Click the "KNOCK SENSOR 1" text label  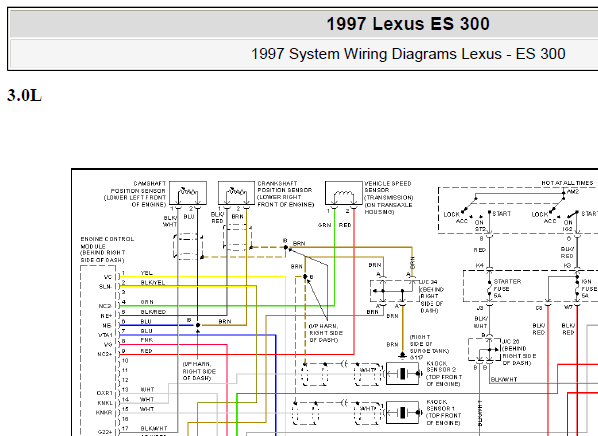[x=440, y=405]
